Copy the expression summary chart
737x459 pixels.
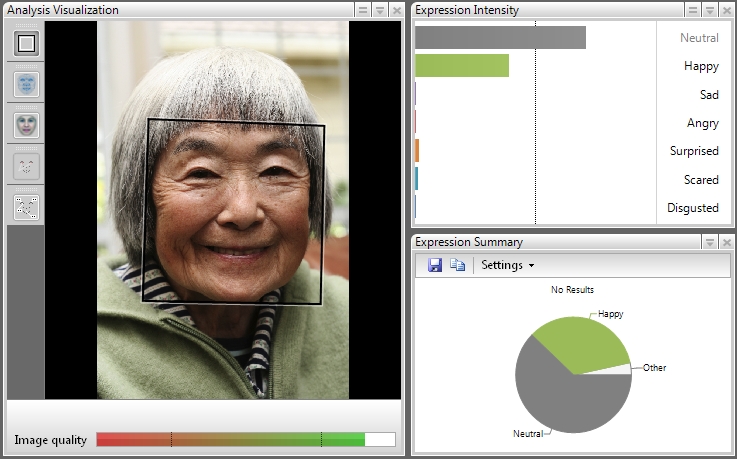[x=457, y=265]
